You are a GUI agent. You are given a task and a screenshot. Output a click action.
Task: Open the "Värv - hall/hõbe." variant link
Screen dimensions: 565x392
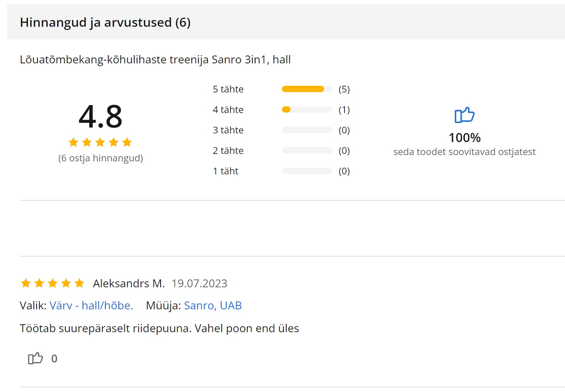91,305
